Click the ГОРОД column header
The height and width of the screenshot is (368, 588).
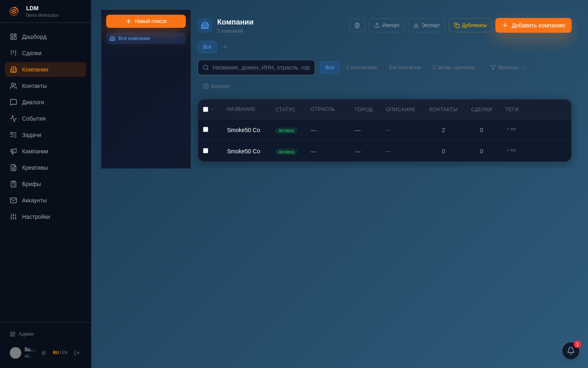(x=364, y=110)
